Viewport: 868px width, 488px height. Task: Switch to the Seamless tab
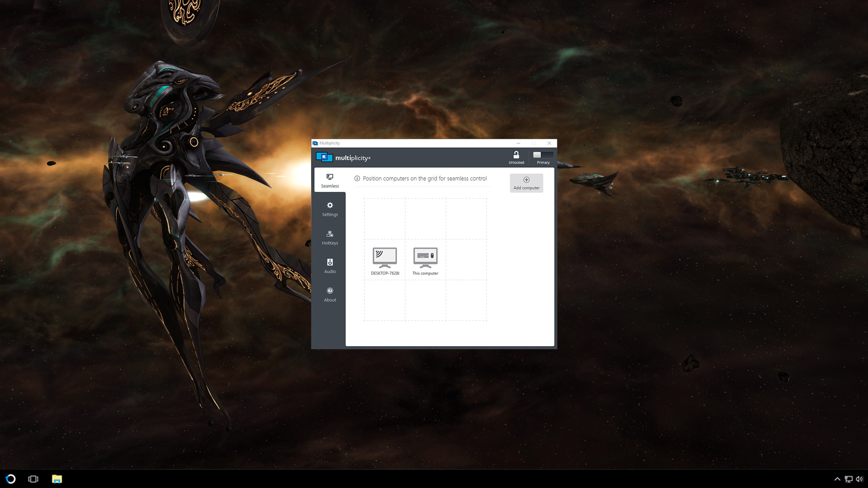[330, 180]
